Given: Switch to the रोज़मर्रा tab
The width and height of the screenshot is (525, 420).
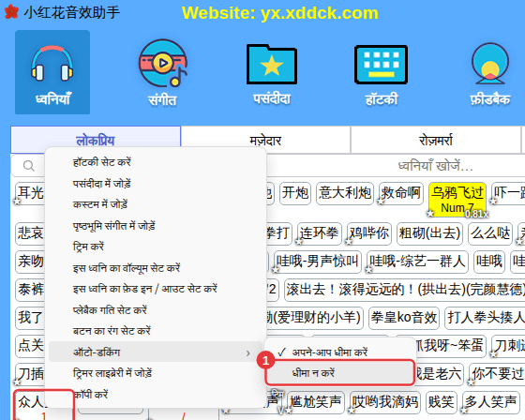Looking at the screenshot, I should pos(436,140).
